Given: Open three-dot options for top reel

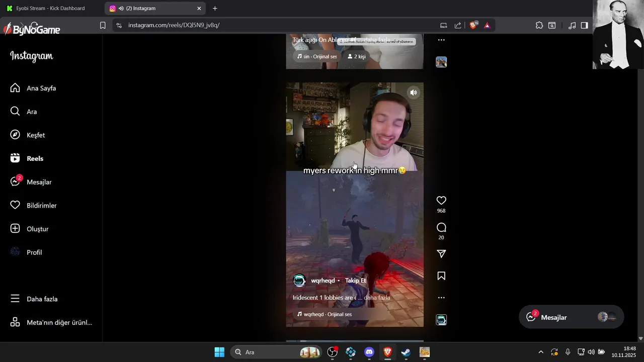Looking at the screenshot, I should click(441, 40).
